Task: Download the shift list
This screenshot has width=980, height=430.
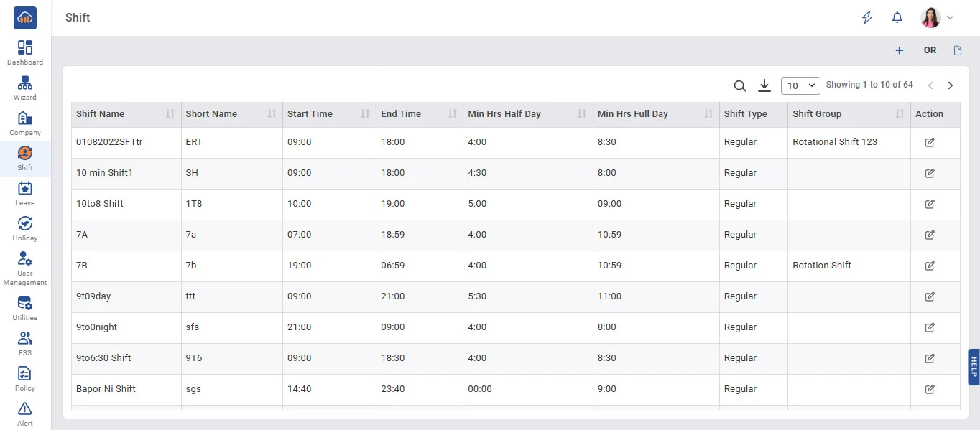Action: [x=764, y=85]
